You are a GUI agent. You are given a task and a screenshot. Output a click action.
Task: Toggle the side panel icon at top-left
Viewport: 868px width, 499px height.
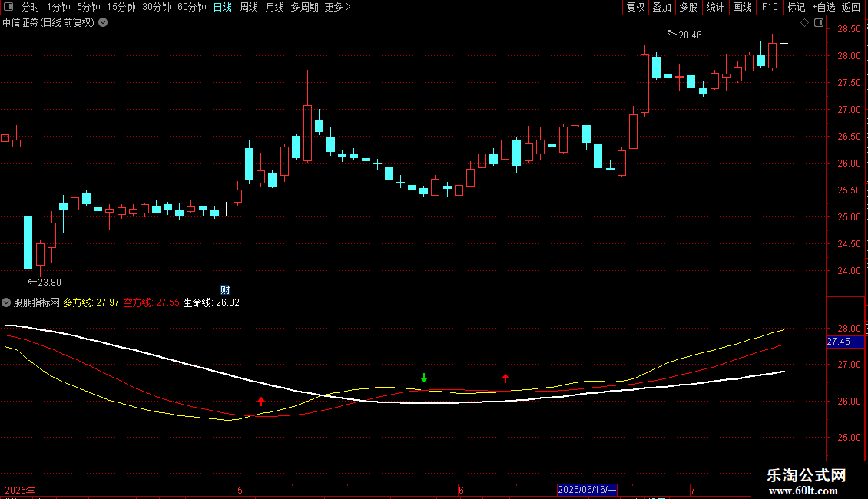coord(8,7)
